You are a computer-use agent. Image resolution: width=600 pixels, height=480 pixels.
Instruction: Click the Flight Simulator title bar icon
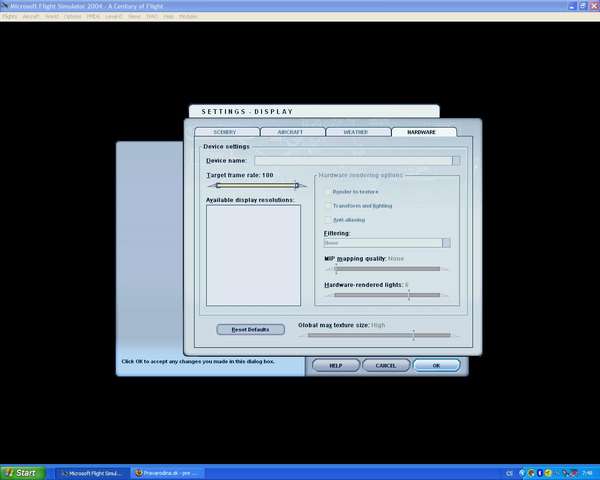point(4,6)
